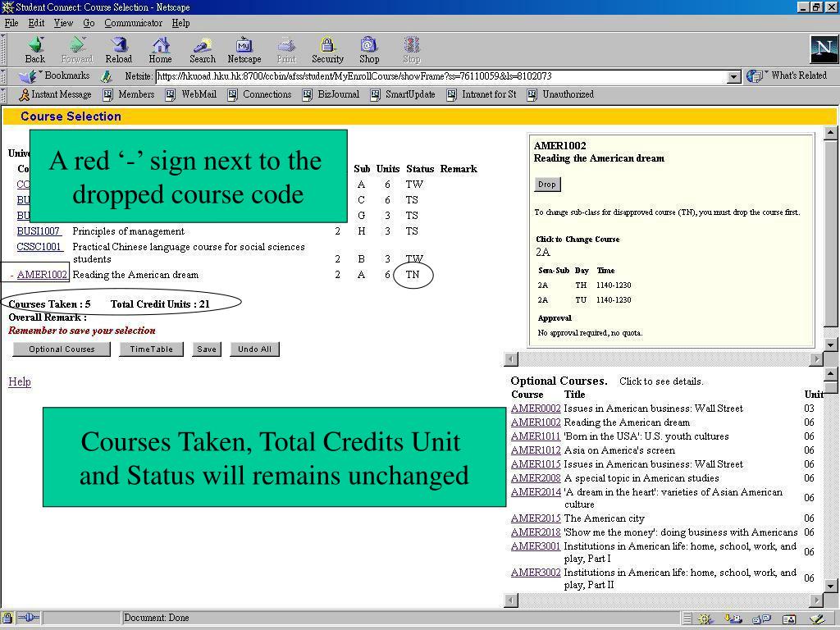Open Instant Message in personal toolbar

click(55, 94)
